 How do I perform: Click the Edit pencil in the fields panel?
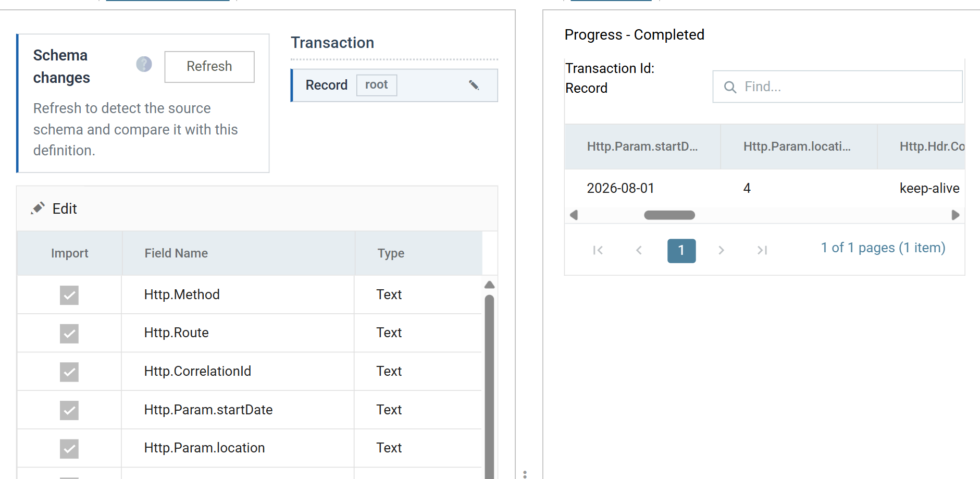38,208
